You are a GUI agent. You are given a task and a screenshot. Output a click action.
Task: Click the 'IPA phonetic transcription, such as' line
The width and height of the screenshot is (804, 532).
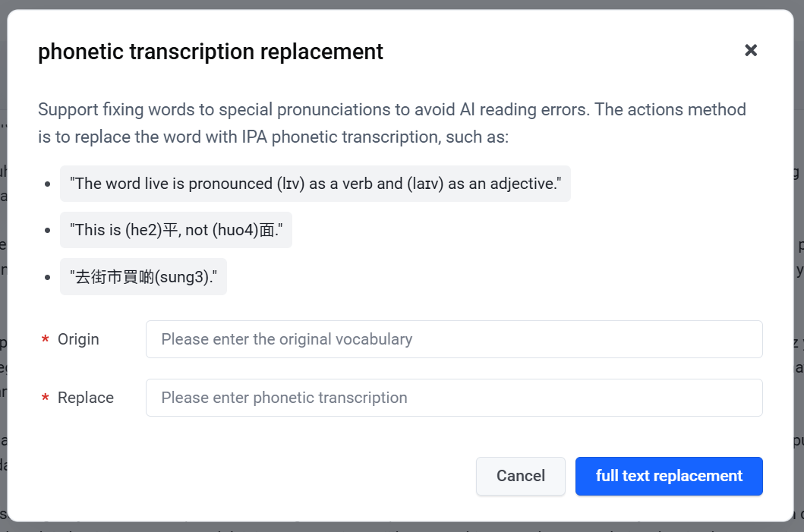click(x=273, y=137)
